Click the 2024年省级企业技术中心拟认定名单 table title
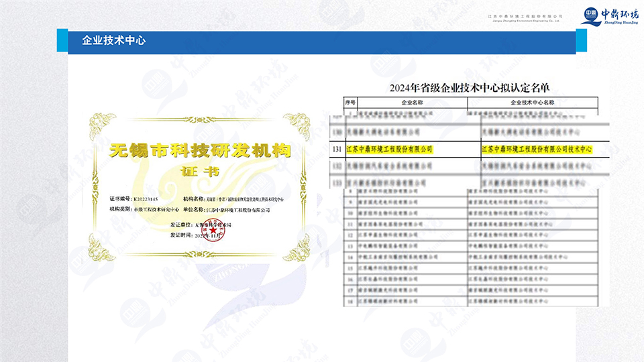The height and width of the screenshot is (362, 644). 470,88
